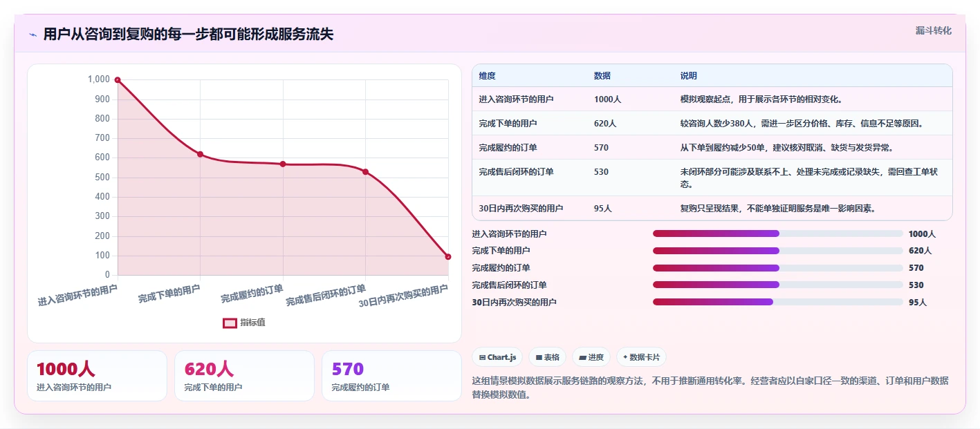Click the 620人 value beside progress bar
This screenshot has width=980, height=429.
click(x=920, y=251)
